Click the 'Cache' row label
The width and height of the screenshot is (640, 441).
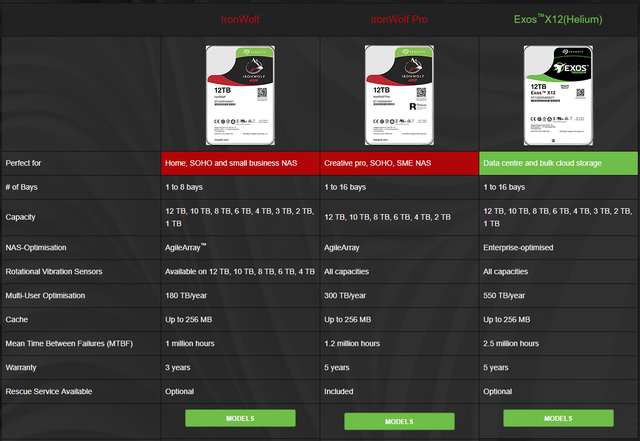(17, 319)
